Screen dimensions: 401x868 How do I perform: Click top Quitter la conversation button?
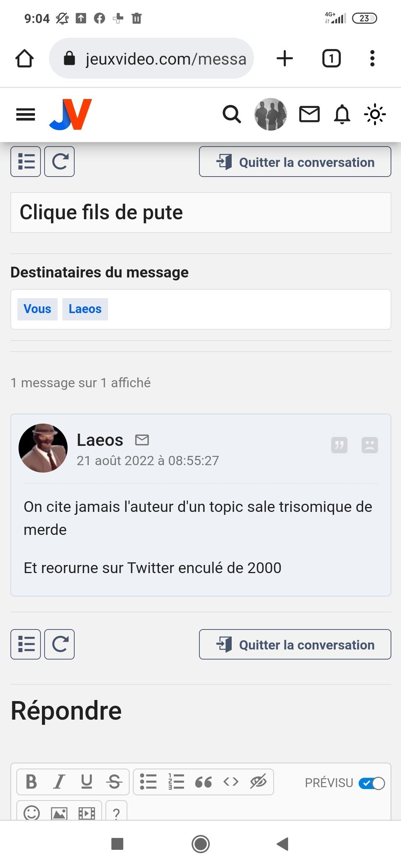(x=295, y=162)
